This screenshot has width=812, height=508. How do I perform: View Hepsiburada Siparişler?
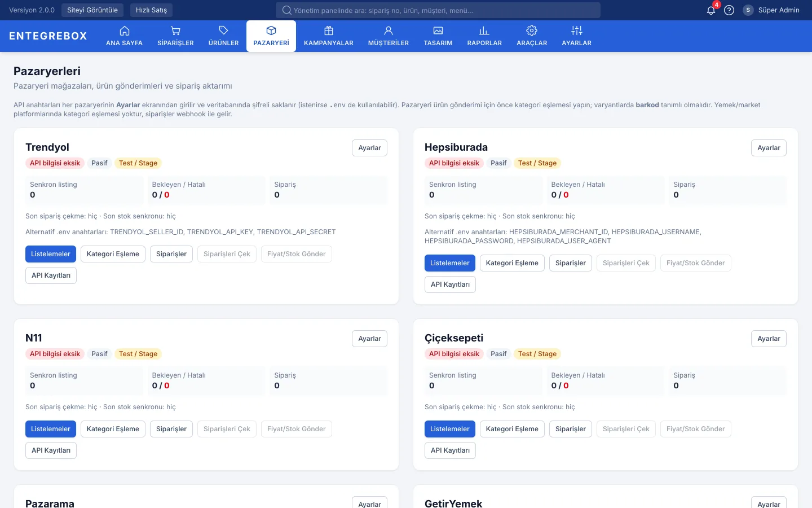click(x=571, y=263)
